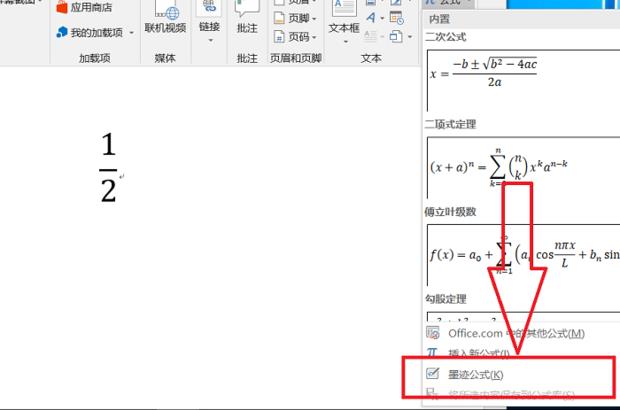The image size is (620, 410).
Task: Click the pi icon for 插入新公式
Action: point(432,351)
